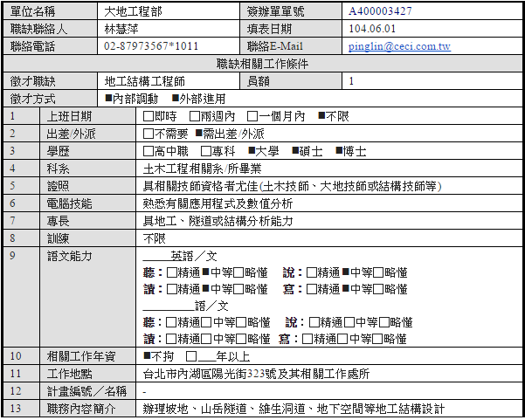The width and height of the screenshot is (525, 420).
Task: Toggle the 大學 education checkbox
Action: (251, 151)
